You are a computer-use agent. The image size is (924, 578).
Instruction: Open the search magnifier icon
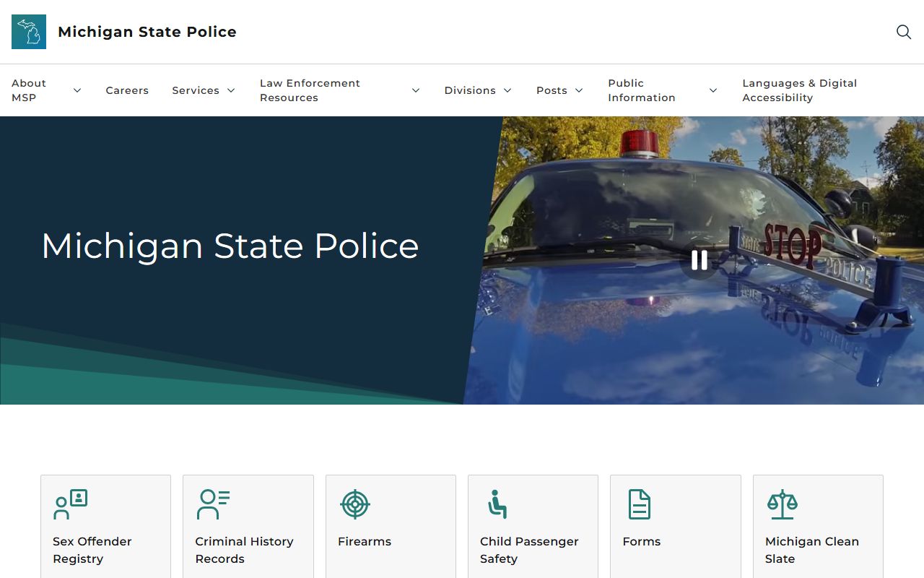[x=904, y=32]
